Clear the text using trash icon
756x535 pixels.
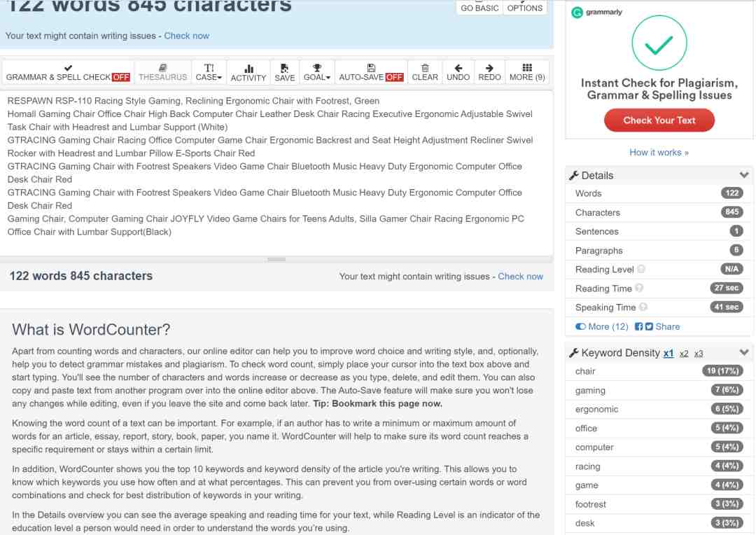pyautogui.click(x=425, y=72)
